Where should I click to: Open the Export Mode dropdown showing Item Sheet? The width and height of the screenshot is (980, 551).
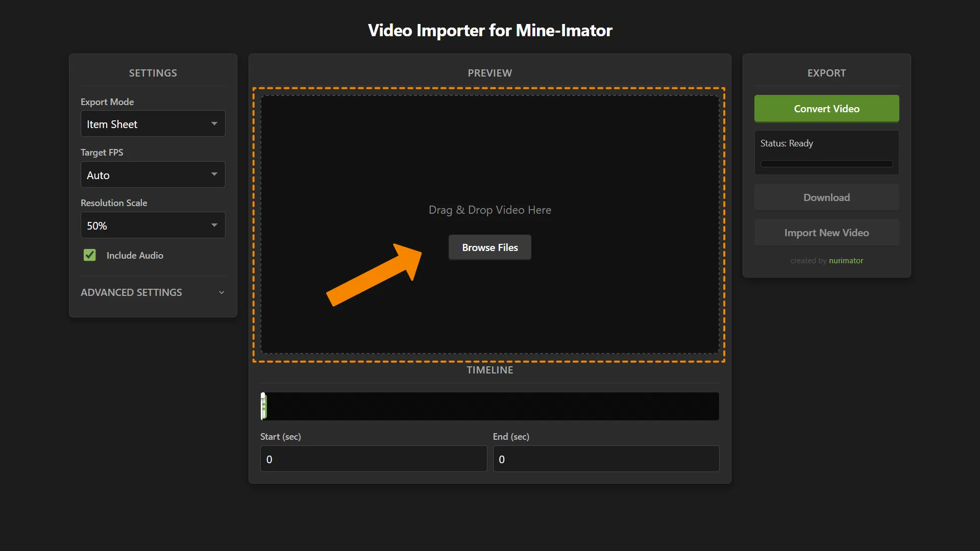click(x=153, y=124)
